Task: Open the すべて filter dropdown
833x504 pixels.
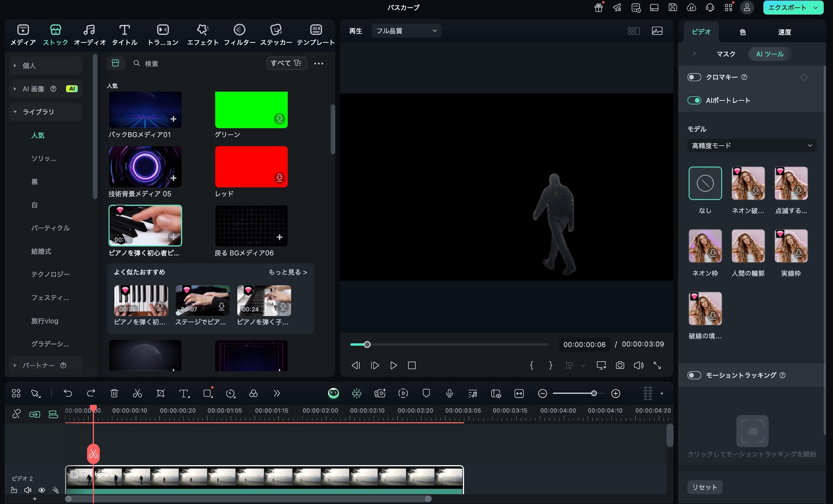Action: click(x=286, y=63)
